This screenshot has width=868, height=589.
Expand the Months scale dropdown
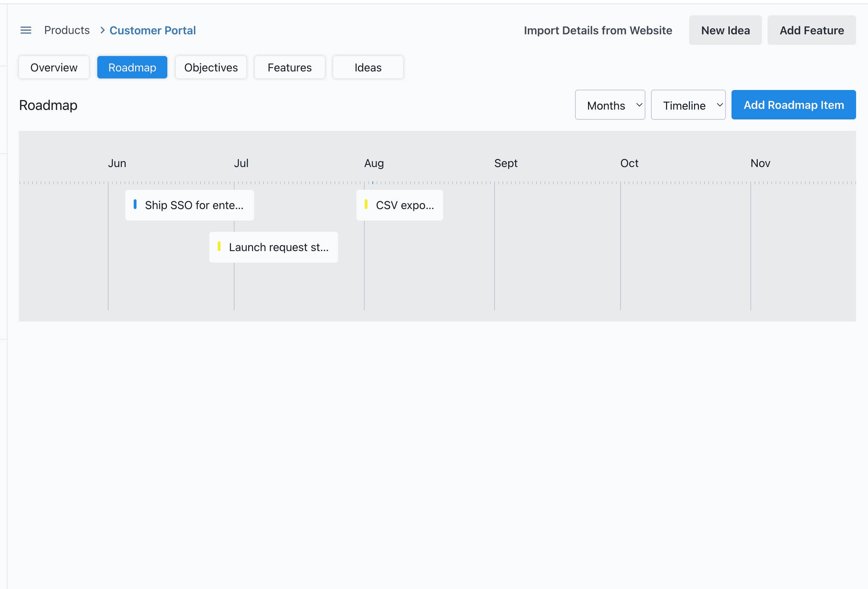[610, 105]
